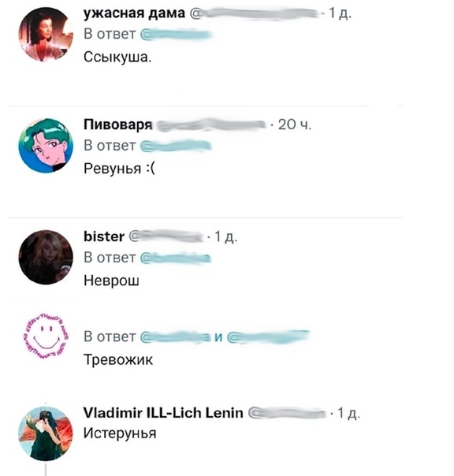
Task: Open the tweet text Истерунья
Action: coord(120,433)
